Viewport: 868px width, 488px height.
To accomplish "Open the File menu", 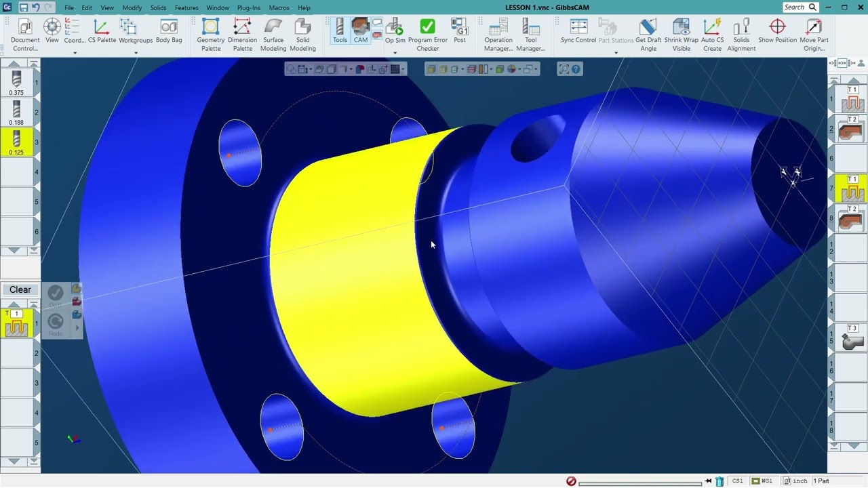I will click(69, 7).
